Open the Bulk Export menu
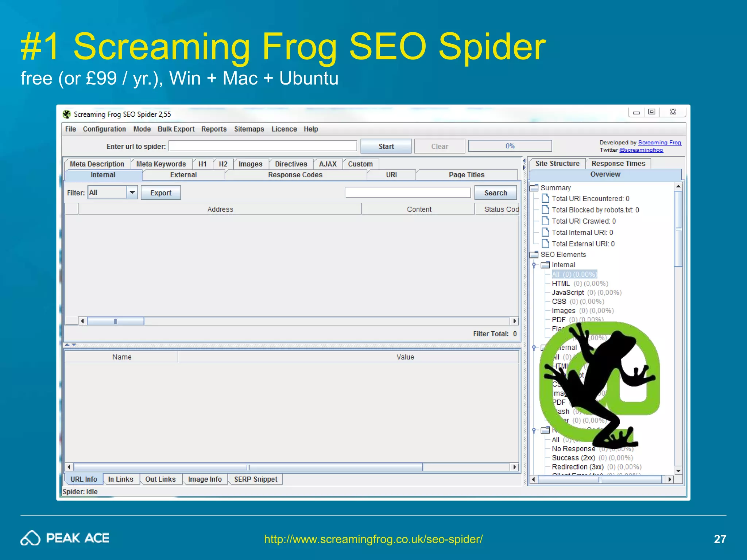 click(x=176, y=129)
